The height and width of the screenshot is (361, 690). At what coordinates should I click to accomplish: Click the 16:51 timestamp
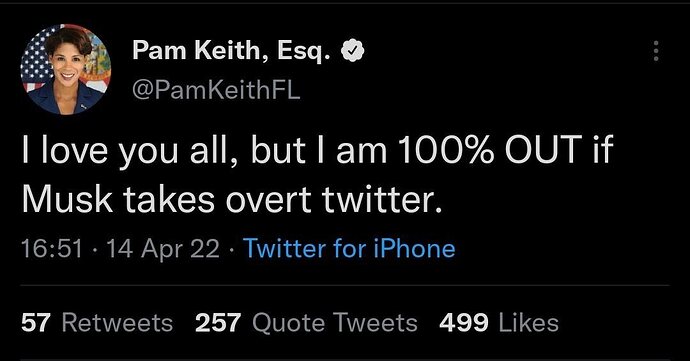52,249
